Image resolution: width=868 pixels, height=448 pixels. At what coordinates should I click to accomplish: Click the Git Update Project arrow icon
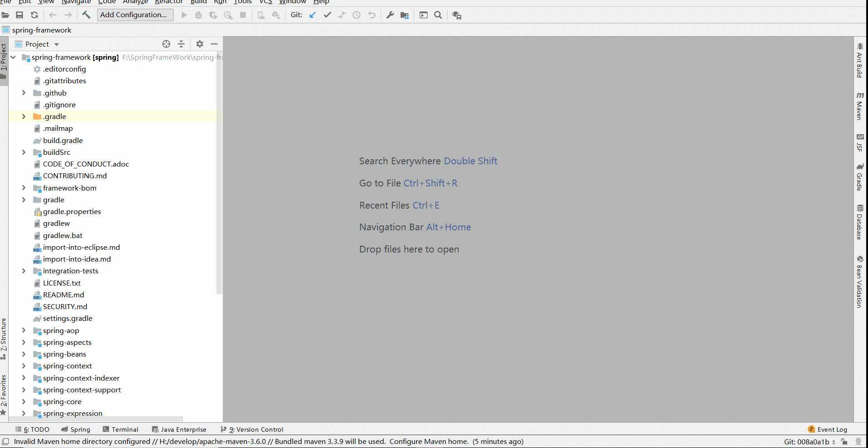coord(313,15)
